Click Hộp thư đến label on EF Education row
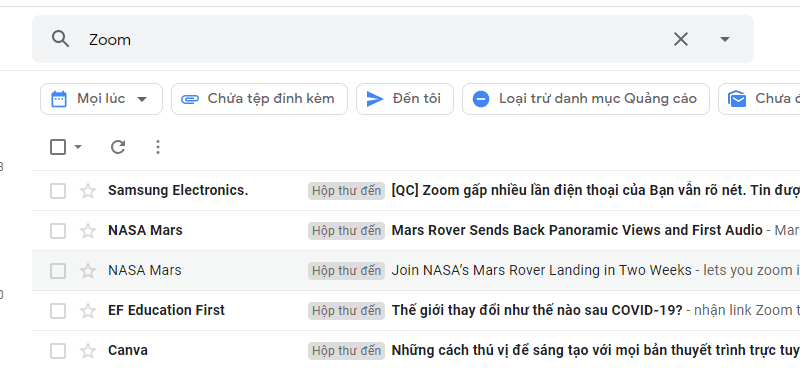The width and height of the screenshot is (800, 369). coord(346,310)
